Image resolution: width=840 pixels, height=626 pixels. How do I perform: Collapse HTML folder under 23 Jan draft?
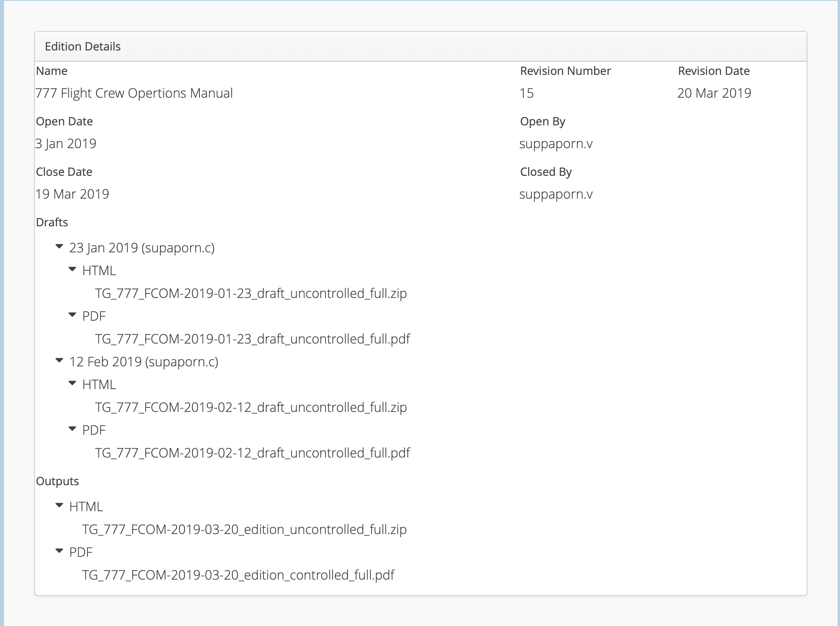click(72, 269)
